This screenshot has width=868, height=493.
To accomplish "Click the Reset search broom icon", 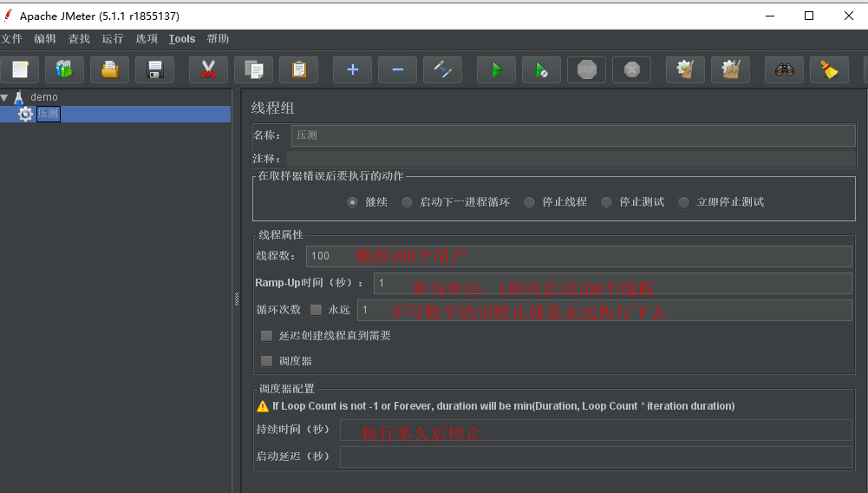I will [x=829, y=69].
